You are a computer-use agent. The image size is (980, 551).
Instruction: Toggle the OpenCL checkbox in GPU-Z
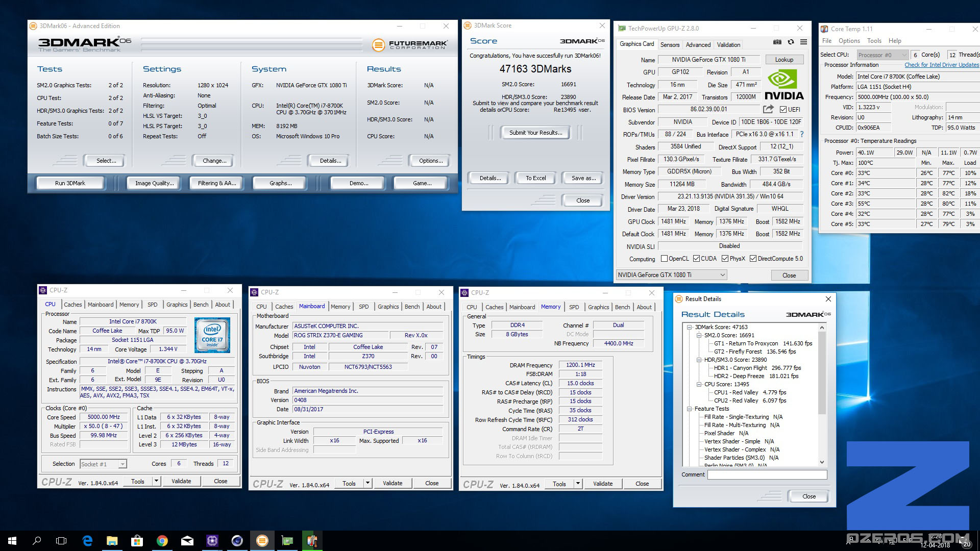[x=664, y=259]
